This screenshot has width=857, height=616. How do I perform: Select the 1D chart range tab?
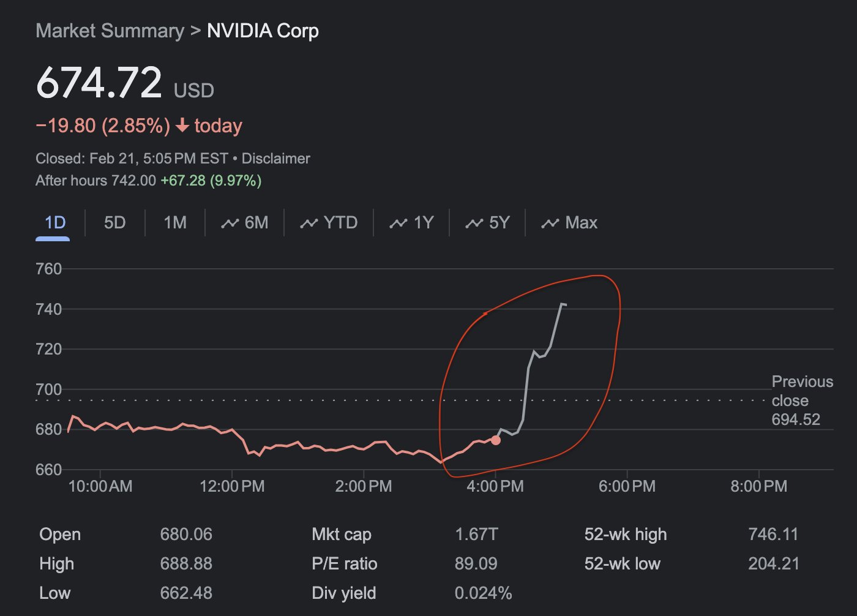[54, 222]
